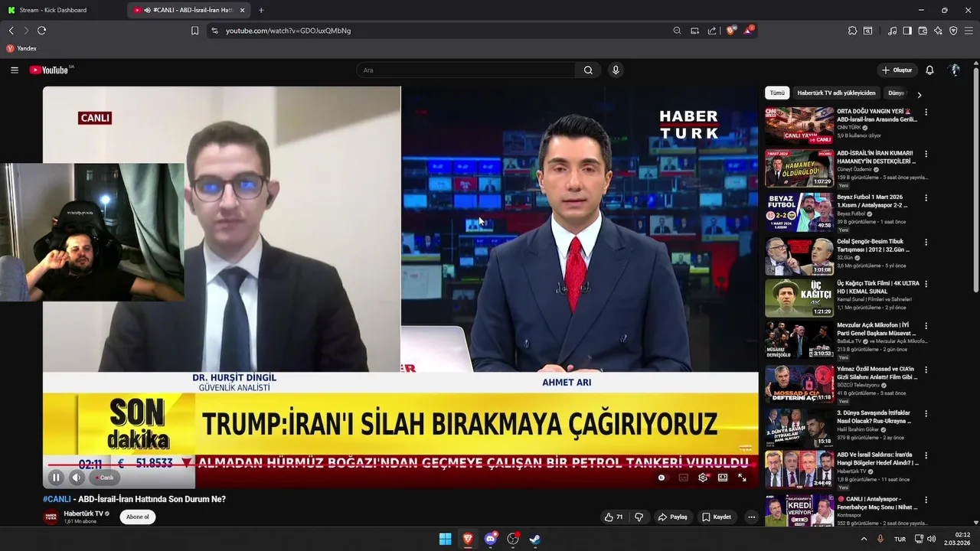Open options for 3. Dünya Savaşında İttifaklar
The width and height of the screenshot is (980, 551).
click(926, 413)
